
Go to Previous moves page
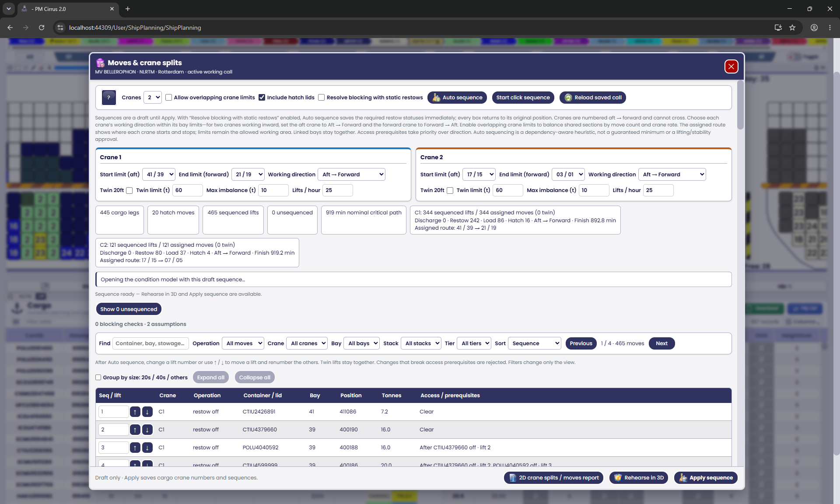click(581, 343)
